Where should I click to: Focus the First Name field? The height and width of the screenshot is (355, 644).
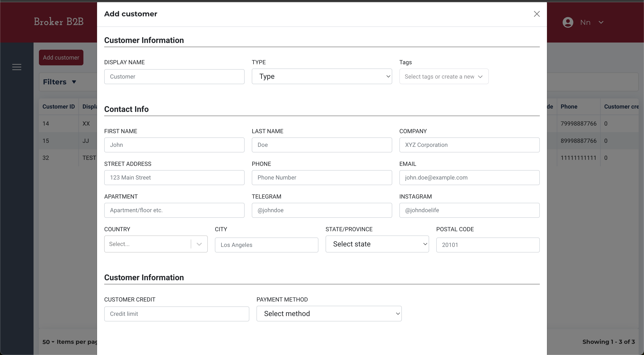click(x=174, y=145)
